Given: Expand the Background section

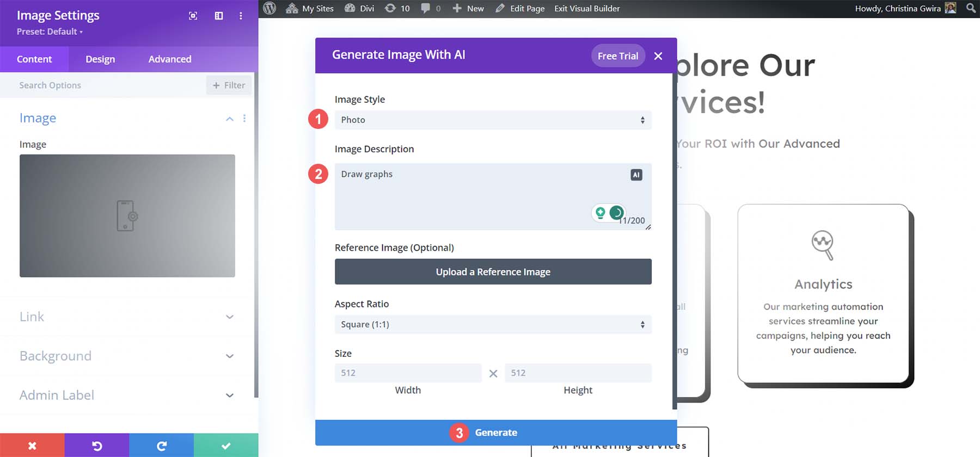Looking at the screenshot, I should pyautogui.click(x=127, y=356).
